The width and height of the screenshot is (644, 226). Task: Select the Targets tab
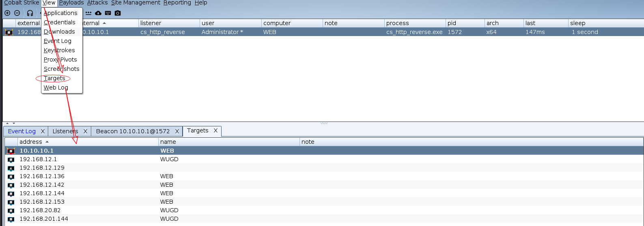point(198,130)
